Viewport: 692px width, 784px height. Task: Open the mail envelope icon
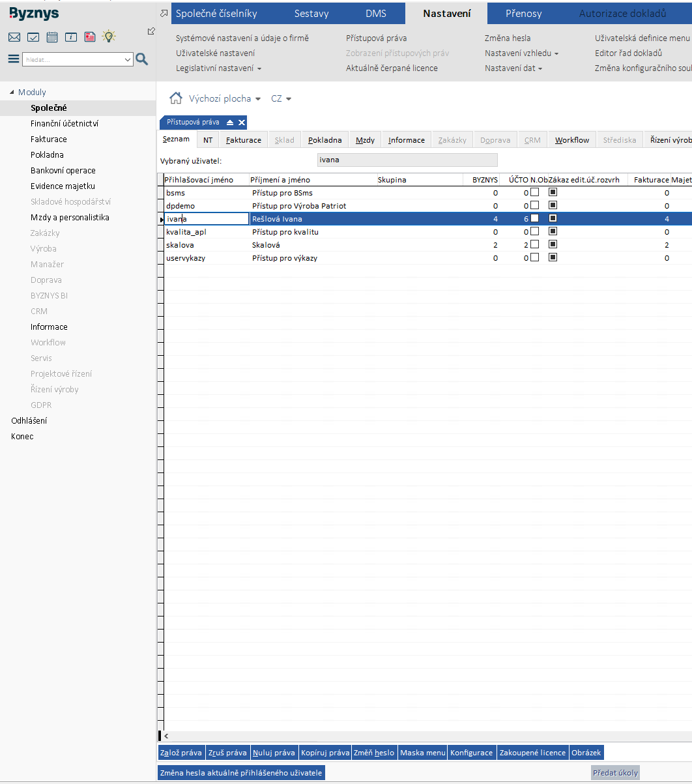pyautogui.click(x=14, y=37)
